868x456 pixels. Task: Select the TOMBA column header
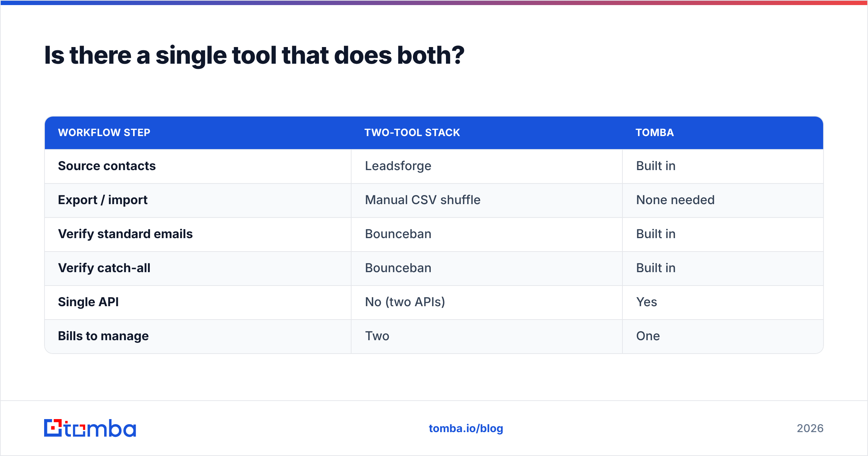655,132
